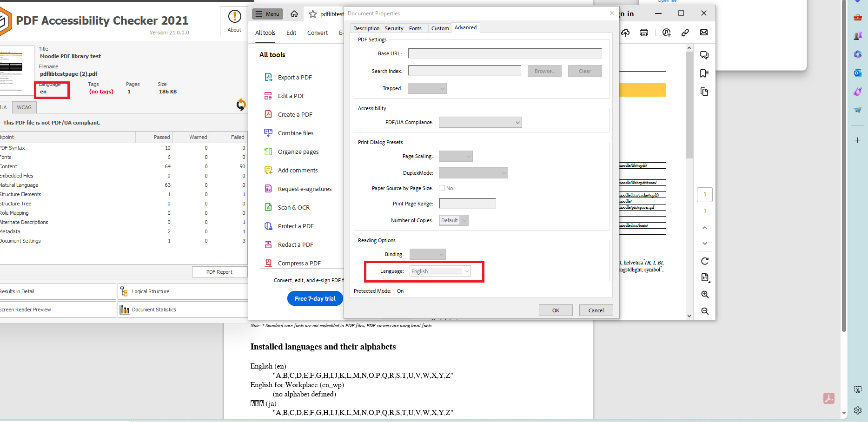The image size is (868, 422).
Task: Click the email envelope icon in Acrobat
Action: pos(704,33)
